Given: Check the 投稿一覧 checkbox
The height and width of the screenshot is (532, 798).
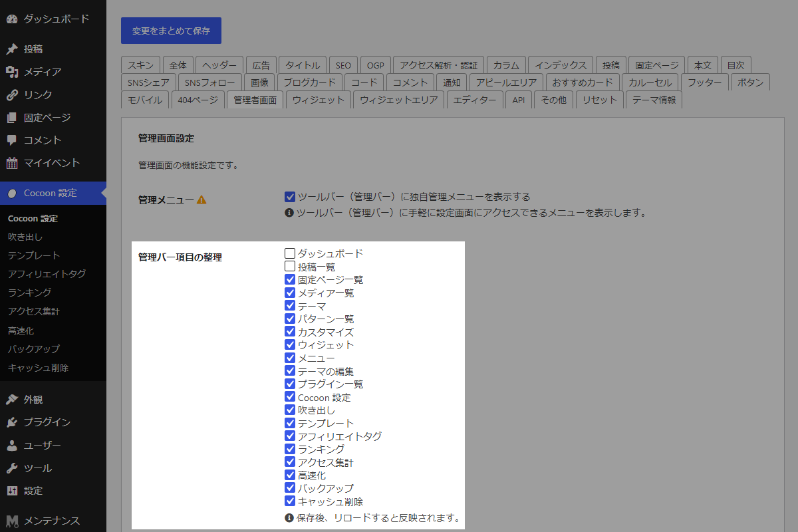Looking at the screenshot, I should pos(290,267).
